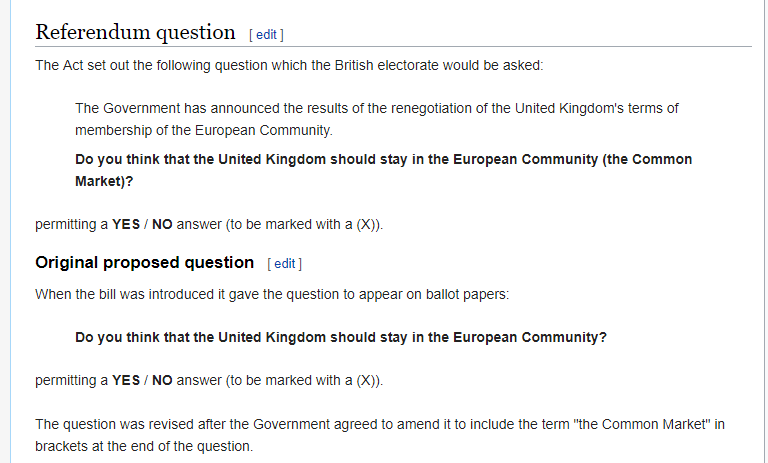Click the words 'membership of the European Community.'
The height and width of the screenshot is (463, 768).
[x=204, y=130]
